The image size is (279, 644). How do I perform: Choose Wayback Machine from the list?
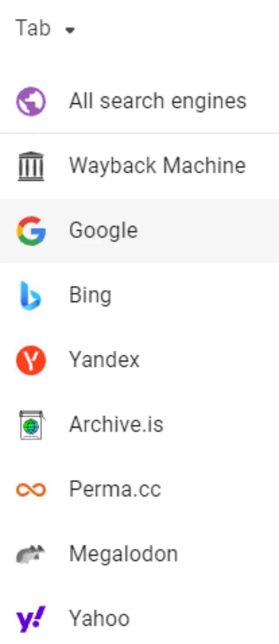click(157, 166)
